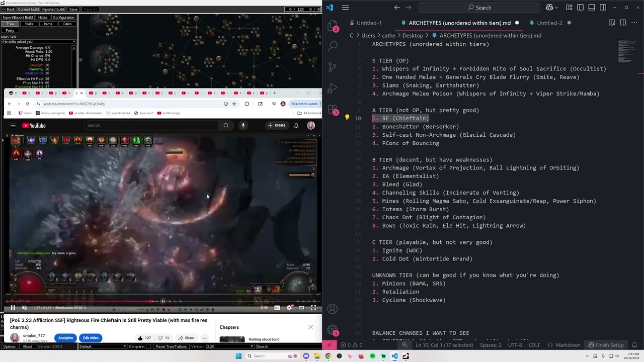Open YouTube account avatar menu
The height and width of the screenshot is (362, 644).
click(311, 125)
